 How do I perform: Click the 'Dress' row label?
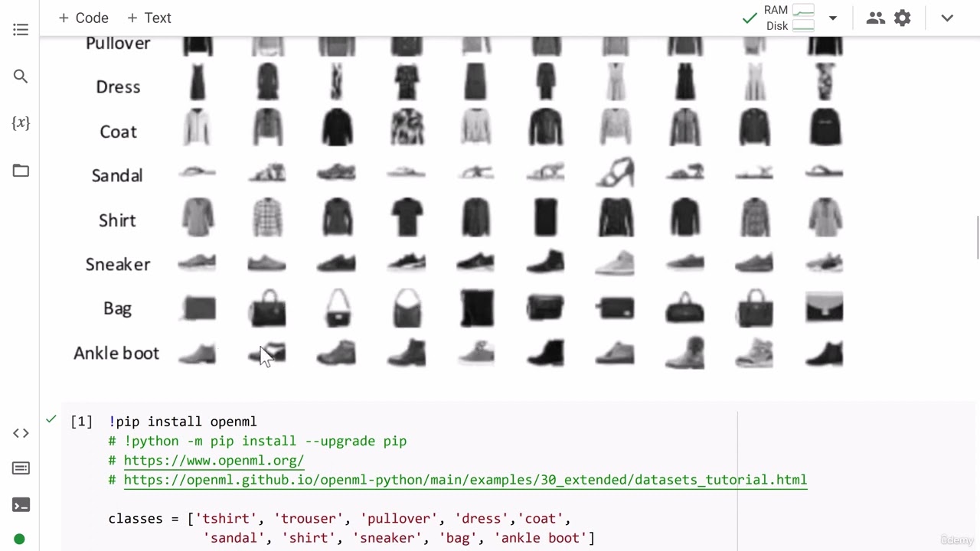tap(118, 87)
